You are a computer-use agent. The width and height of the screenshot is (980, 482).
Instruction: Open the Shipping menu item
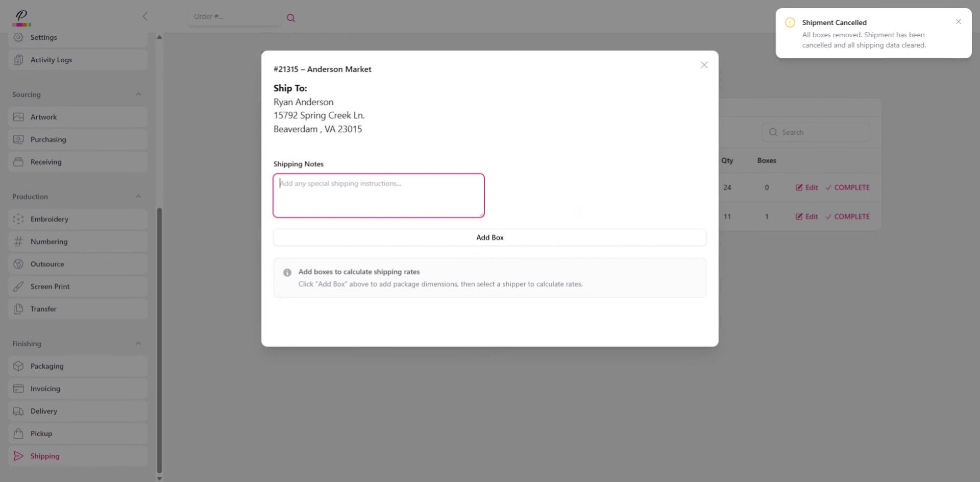click(78, 456)
